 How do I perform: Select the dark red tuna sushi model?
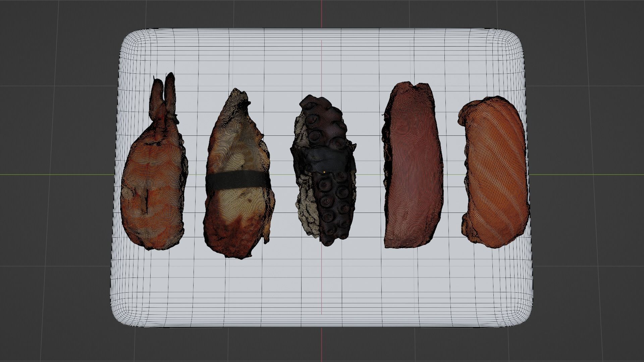pyautogui.click(x=413, y=164)
